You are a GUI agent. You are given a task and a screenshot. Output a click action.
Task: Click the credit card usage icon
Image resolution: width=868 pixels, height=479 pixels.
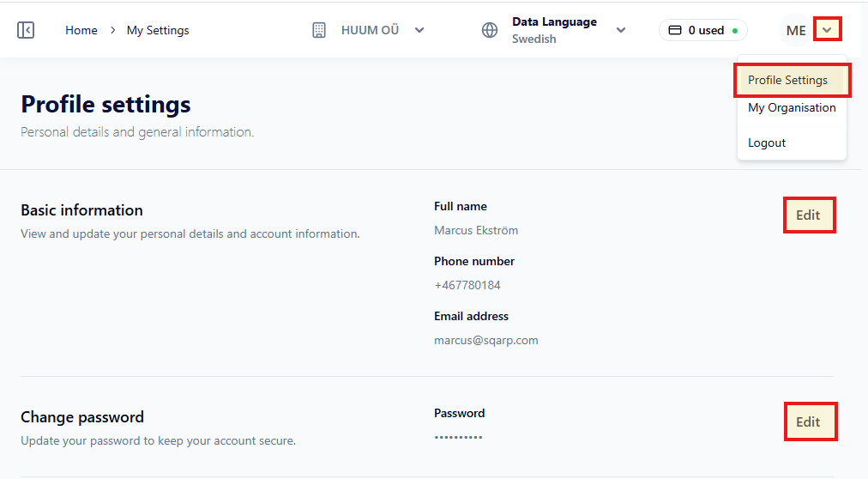click(675, 30)
